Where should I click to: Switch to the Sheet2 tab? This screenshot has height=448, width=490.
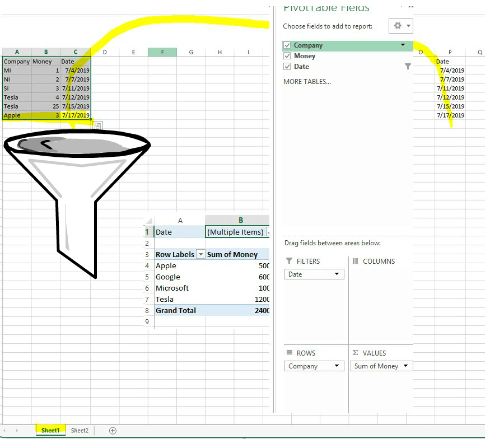79,430
